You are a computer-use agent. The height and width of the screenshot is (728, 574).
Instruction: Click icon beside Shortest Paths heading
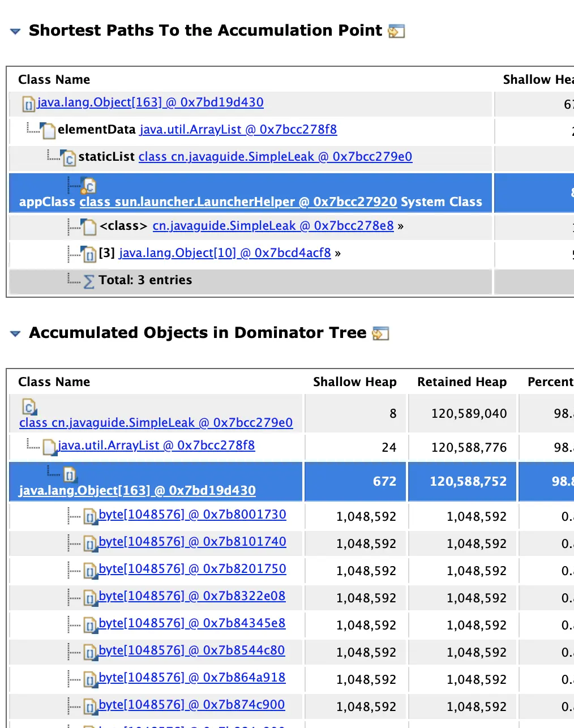pos(396,31)
